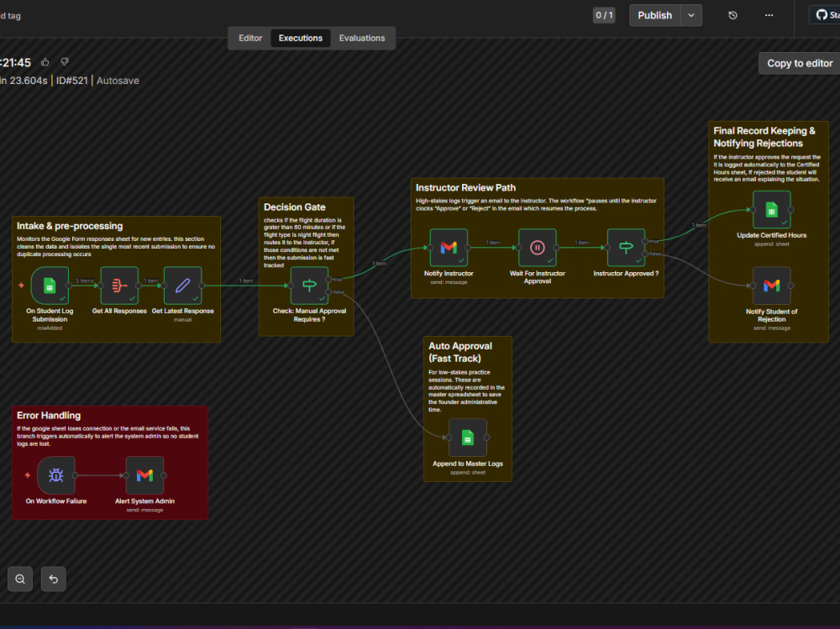
Task: Select the Get All Responses node
Action: click(x=119, y=286)
